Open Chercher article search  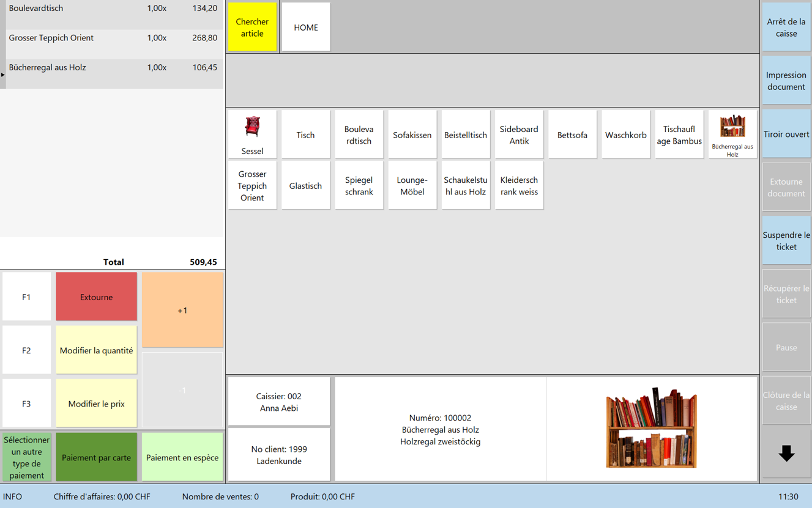(252, 28)
